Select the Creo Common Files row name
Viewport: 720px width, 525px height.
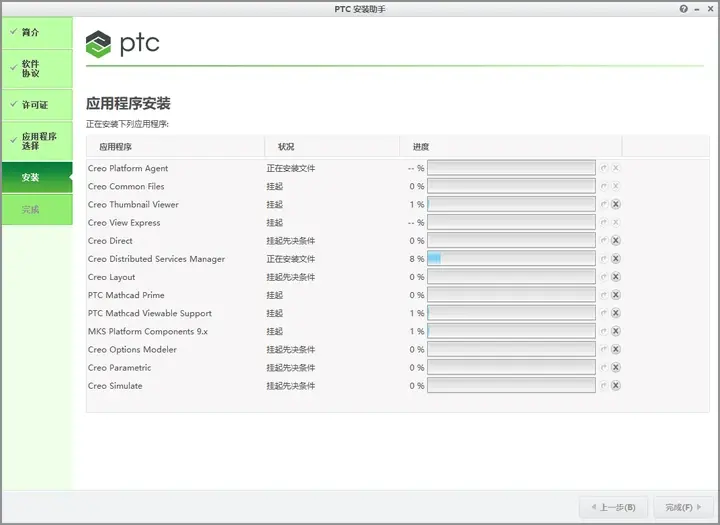point(126,186)
